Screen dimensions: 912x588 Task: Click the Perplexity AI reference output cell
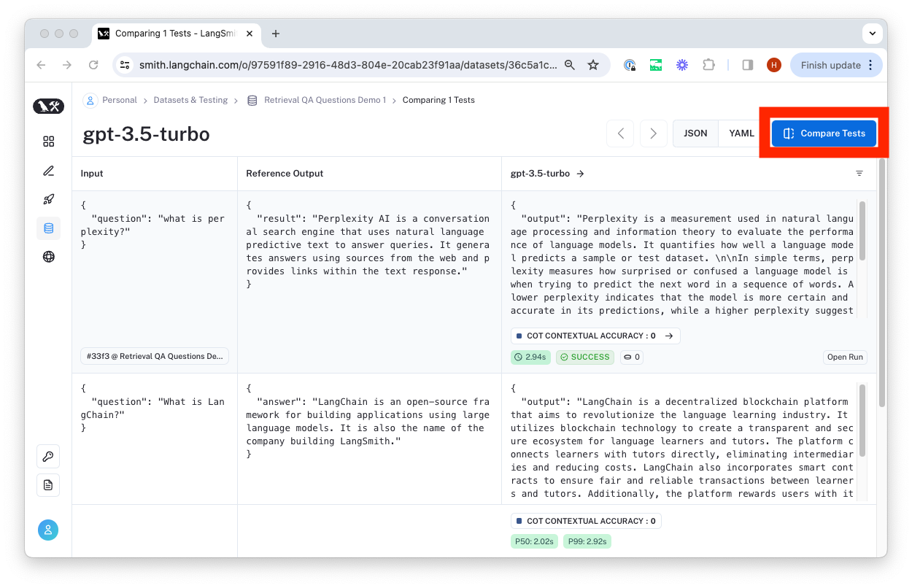coord(369,282)
